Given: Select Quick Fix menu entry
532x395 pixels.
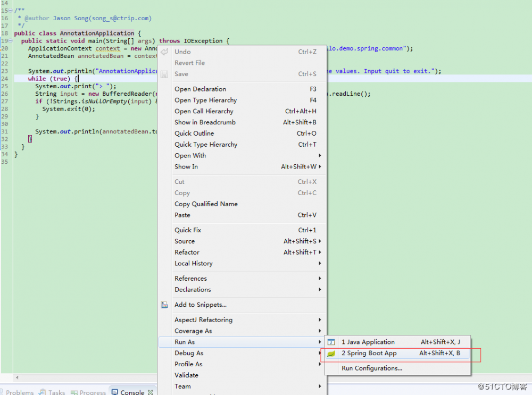Looking at the screenshot, I should (242, 230).
